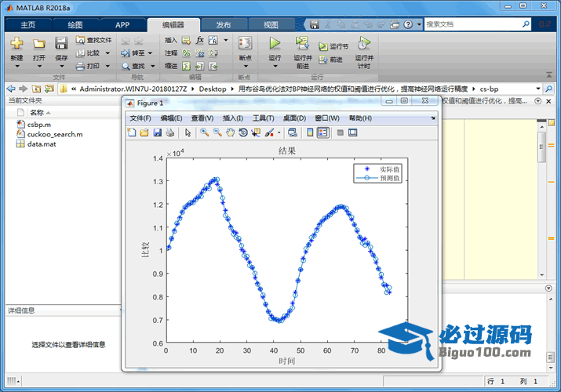
Task: Select the Edit Plot arrow tool
Action: [x=188, y=132]
